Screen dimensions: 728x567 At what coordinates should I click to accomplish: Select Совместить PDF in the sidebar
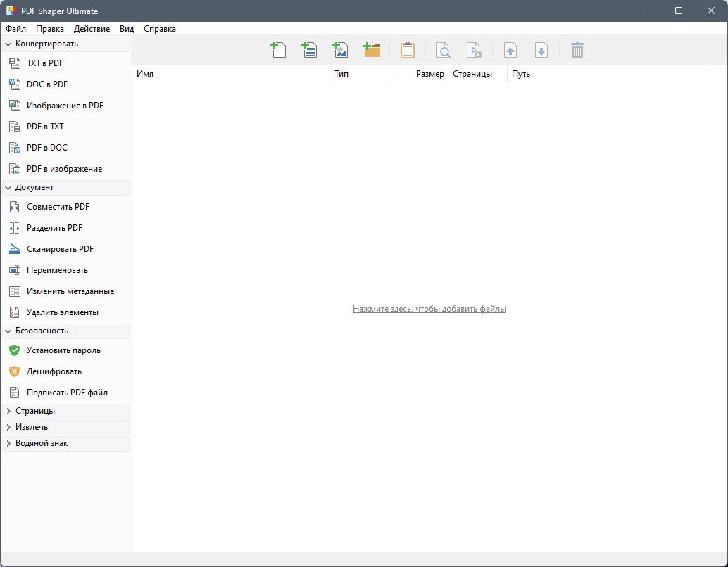coord(58,207)
